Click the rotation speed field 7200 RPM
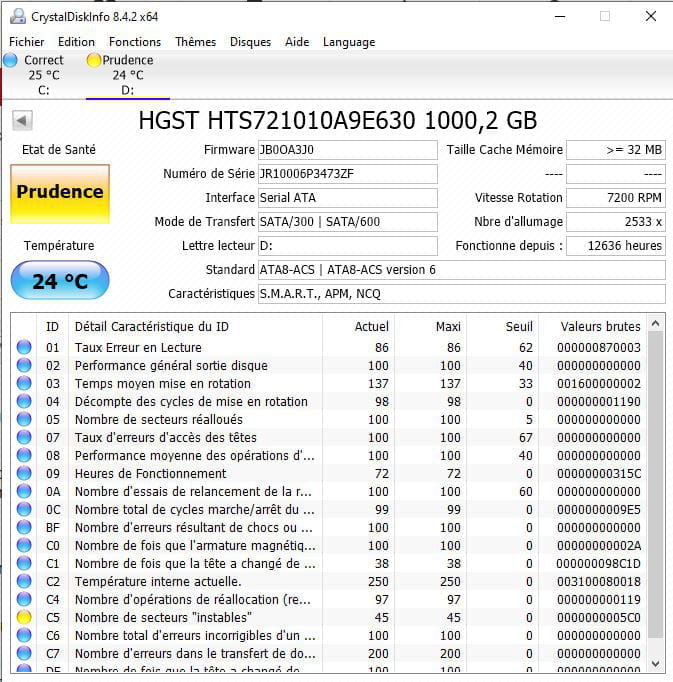The width and height of the screenshot is (673, 682). click(x=616, y=197)
